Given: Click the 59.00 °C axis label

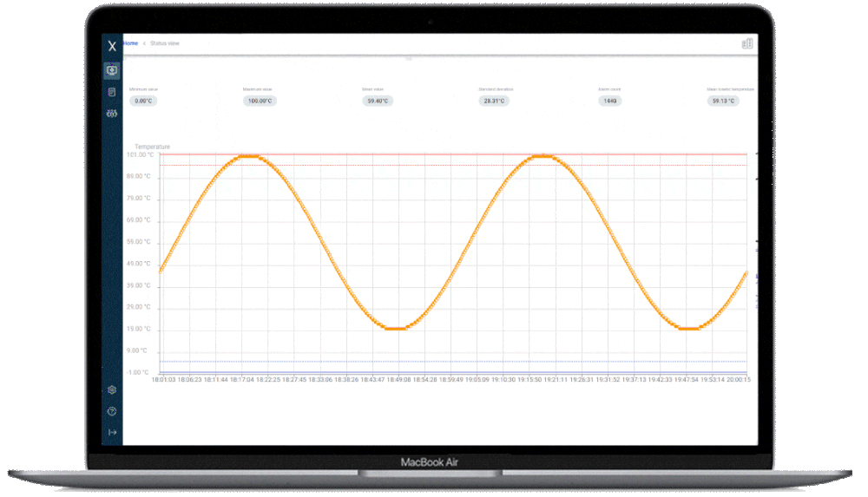Looking at the screenshot, I should (x=138, y=242).
